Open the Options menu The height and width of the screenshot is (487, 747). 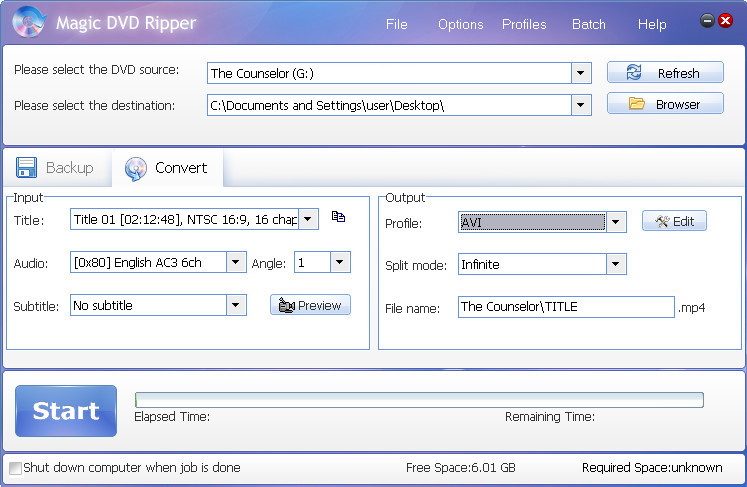pos(461,24)
